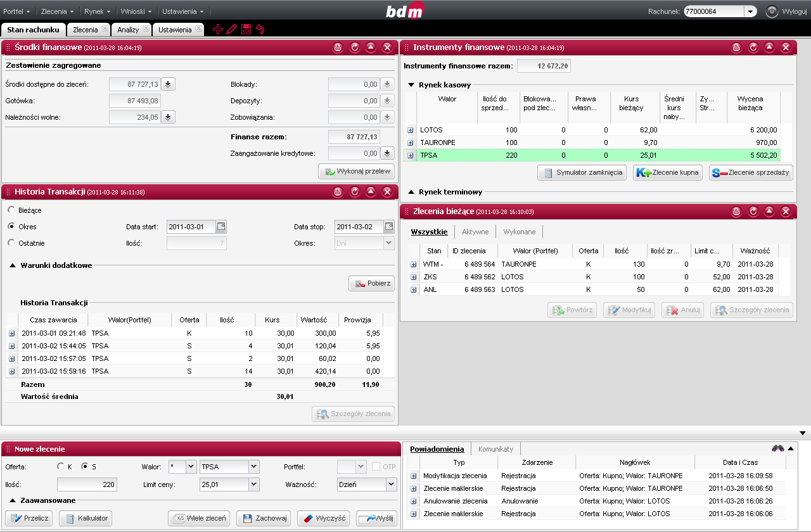Collapse the Historia Transakcji panel
This screenshot has width=811, height=532.
click(371, 192)
